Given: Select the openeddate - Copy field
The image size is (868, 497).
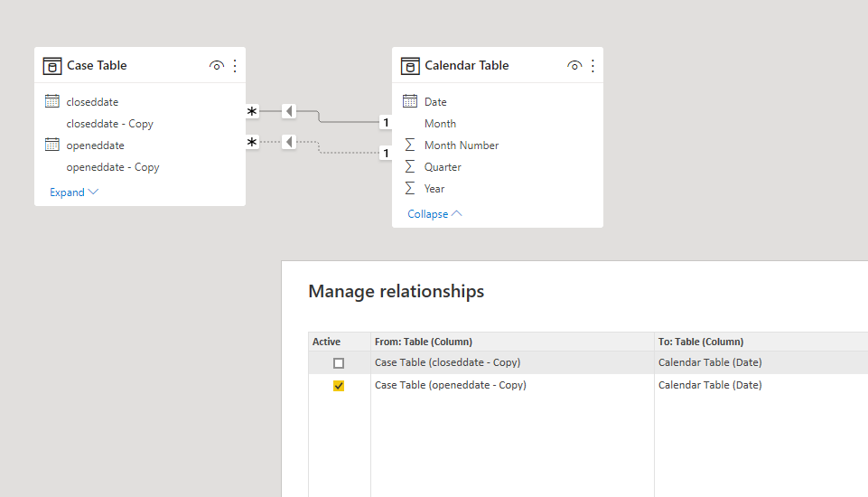Looking at the screenshot, I should click(x=113, y=167).
